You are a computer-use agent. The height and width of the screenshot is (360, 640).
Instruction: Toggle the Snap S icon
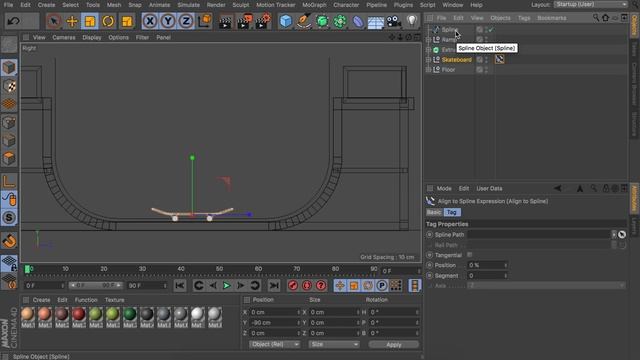(9, 218)
